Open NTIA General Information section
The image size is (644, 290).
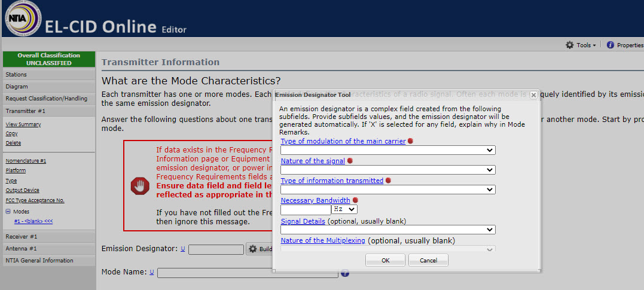(x=49, y=261)
